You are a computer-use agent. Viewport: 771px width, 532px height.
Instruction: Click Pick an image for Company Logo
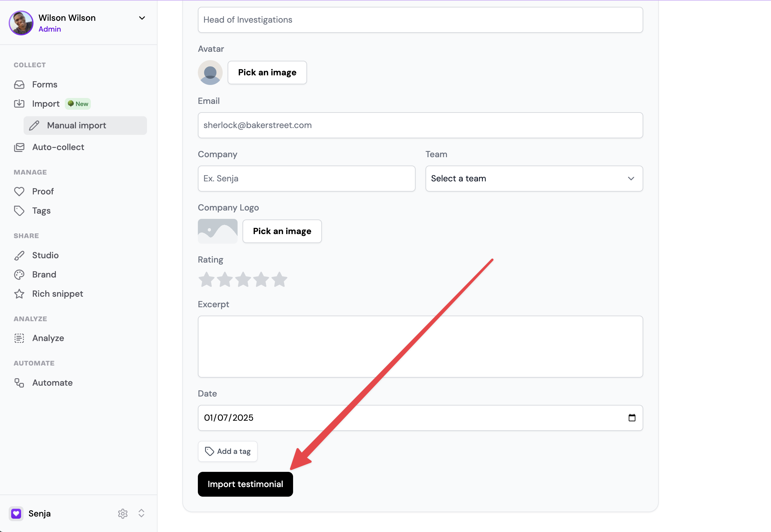click(282, 231)
